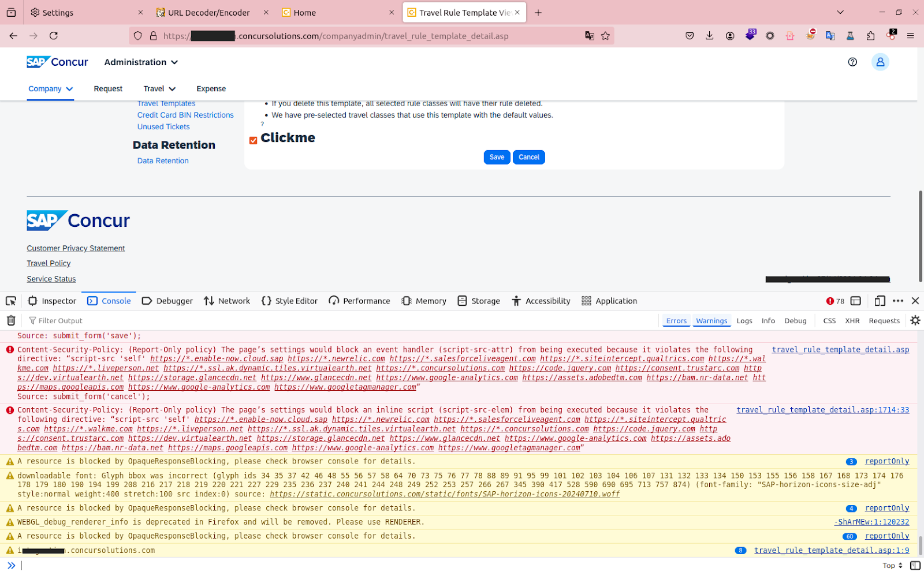This screenshot has width=924, height=587.
Task: Open the Company dropdown menu
Action: click(50, 89)
